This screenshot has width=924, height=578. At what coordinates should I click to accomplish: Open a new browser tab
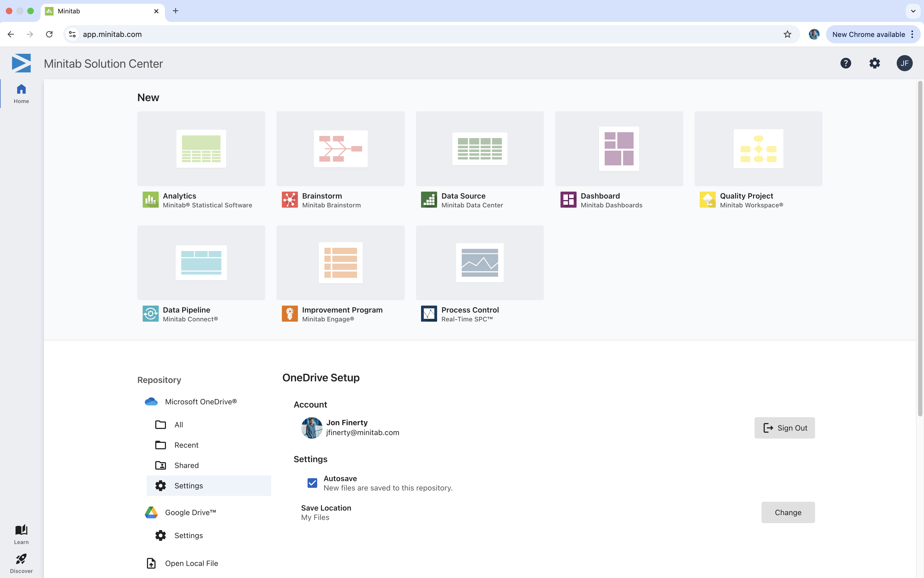pyautogui.click(x=176, y=11)
